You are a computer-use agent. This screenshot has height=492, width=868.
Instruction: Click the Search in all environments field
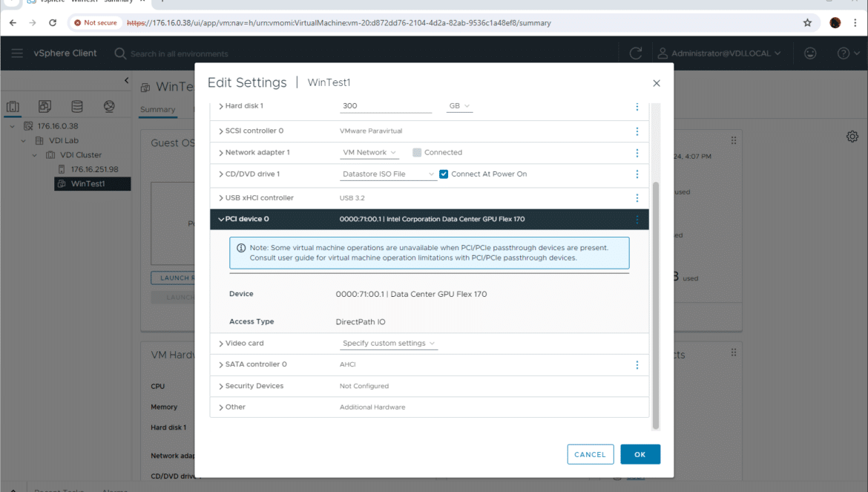pyautogui.click(x=180, y=53)
